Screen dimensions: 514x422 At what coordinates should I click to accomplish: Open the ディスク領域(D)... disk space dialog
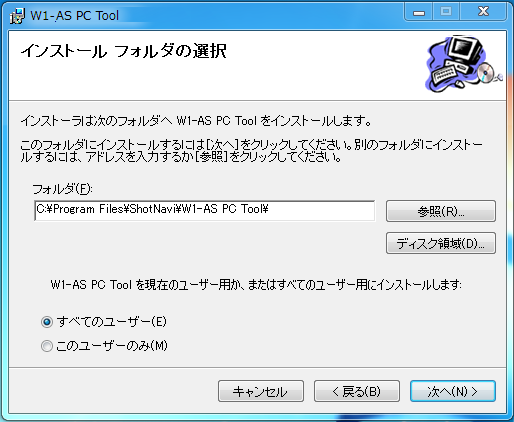[x=441, y=243]
